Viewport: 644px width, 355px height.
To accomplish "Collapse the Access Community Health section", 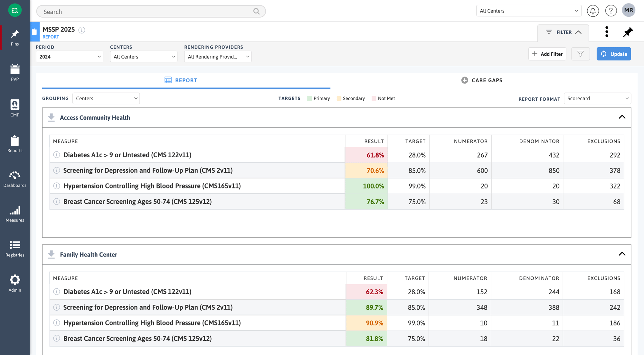I will point(622,117).
